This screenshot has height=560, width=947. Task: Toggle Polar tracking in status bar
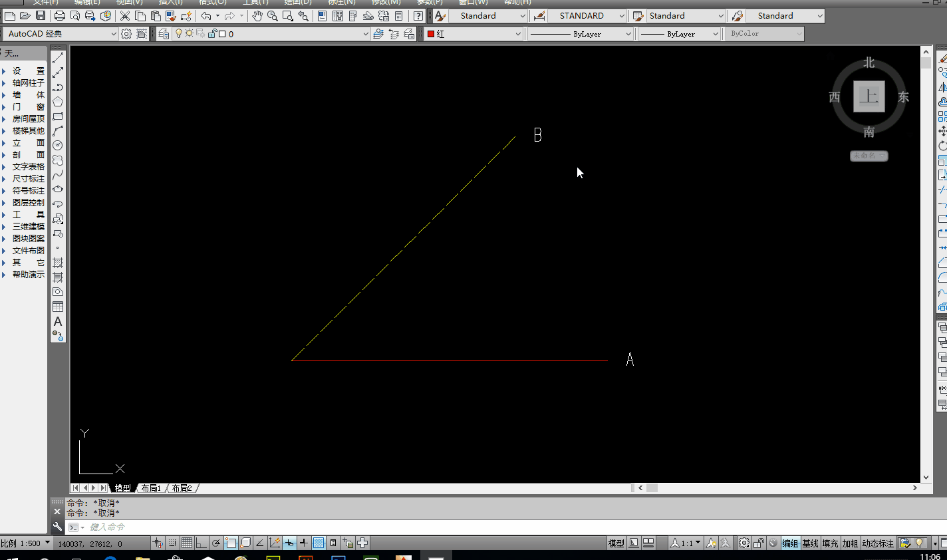tap(216, 543)
